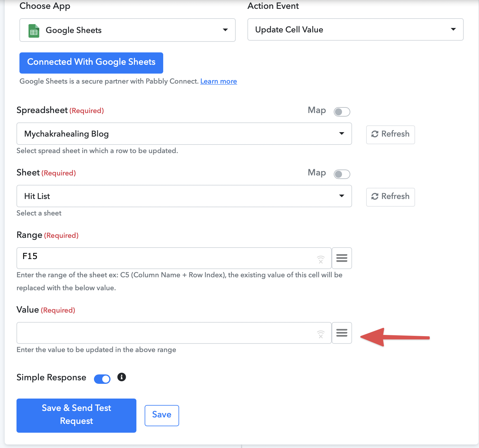Open the Action Event dropdown
This screenshot has height=448, width=479.
point(355,29)
